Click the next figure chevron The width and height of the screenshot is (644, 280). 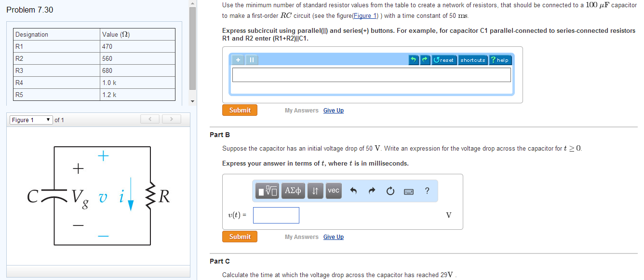(x=172, y=119)
